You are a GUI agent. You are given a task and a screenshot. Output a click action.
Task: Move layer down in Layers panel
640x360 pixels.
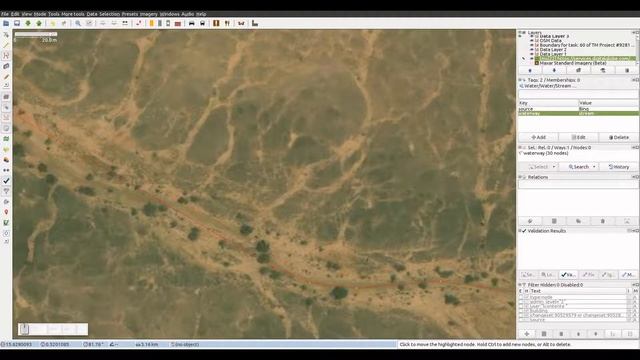tap(554, 71)
